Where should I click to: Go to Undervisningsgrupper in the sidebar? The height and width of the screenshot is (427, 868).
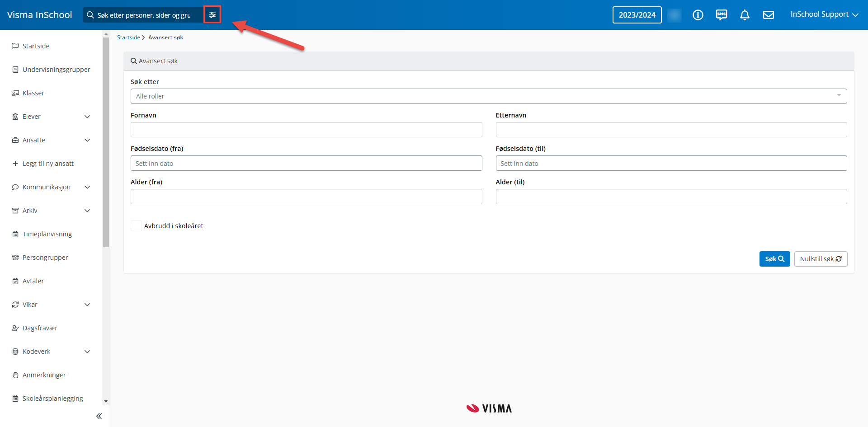pyautogui.click(x=56, y=70)
